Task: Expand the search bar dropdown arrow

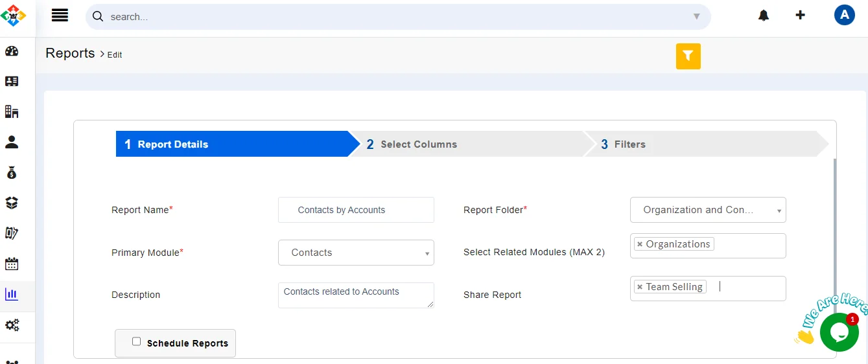Action: pyautogui.click(x=696, y=17)
